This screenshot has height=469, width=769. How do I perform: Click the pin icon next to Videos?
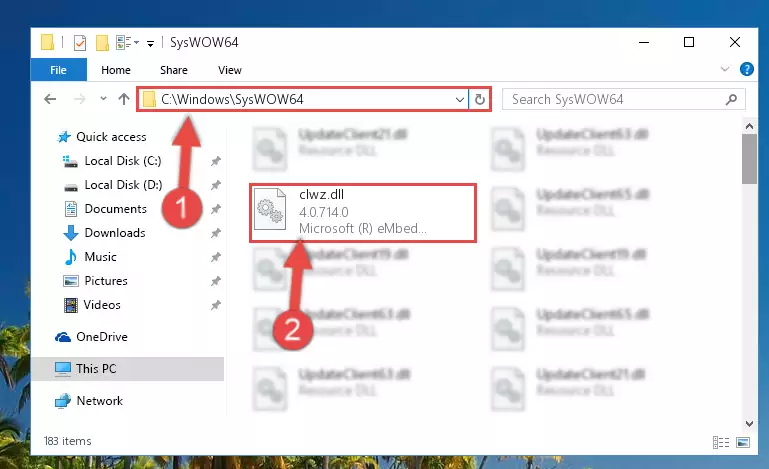pos(215,305)
